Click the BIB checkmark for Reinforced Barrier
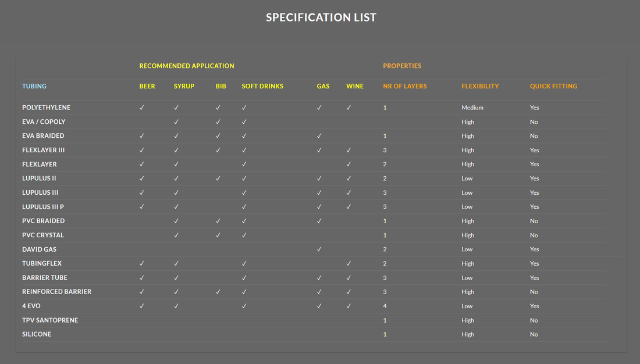Screen dimensions: 640x364 (218, 292)
